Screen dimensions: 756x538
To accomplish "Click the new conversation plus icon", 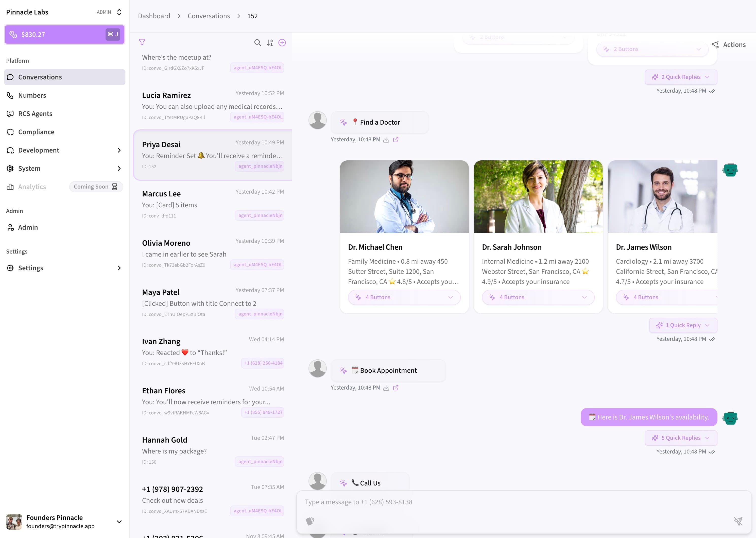I will [x=282, y=43].
